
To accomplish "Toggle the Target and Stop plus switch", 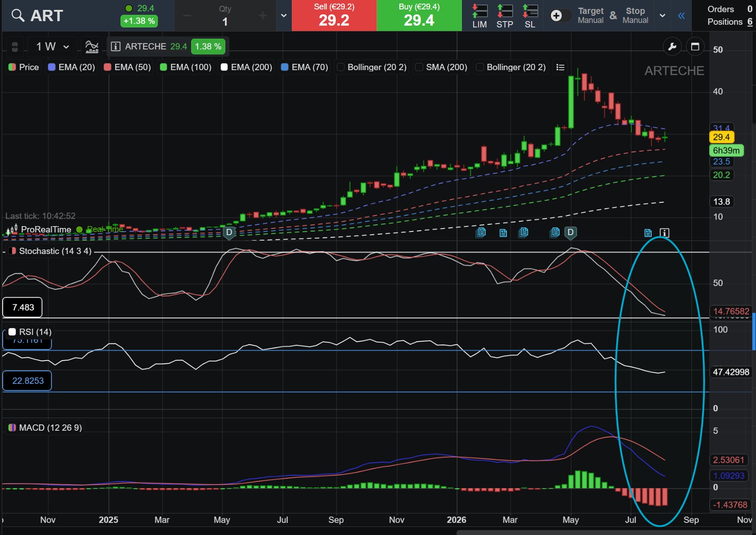I will click(561, 16).
